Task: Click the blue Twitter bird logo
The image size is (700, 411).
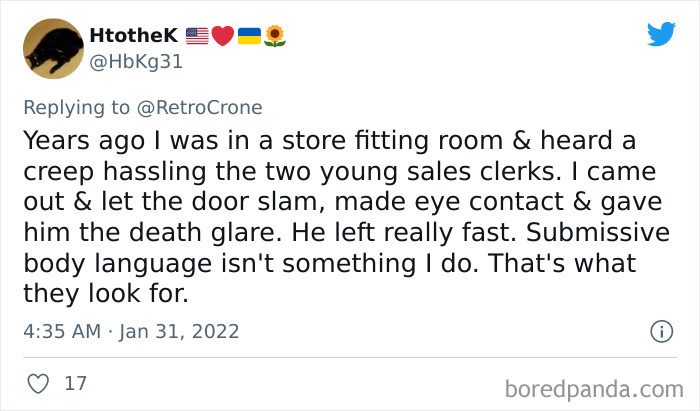Action: 662,33
